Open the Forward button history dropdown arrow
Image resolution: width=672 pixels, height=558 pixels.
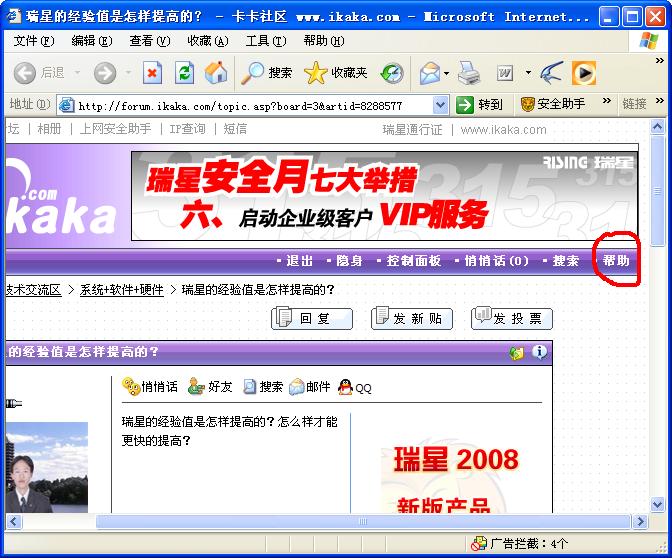(128, 73)
